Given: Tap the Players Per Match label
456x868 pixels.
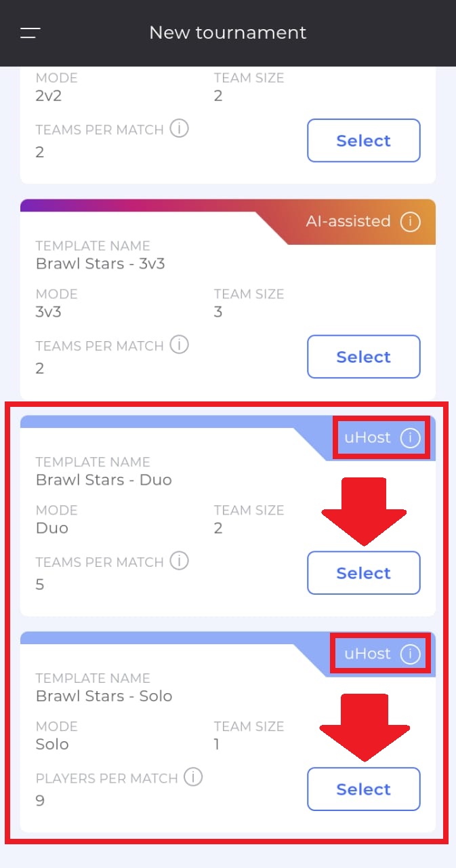Looking at the screenshot, I should (x=107, y=778).
